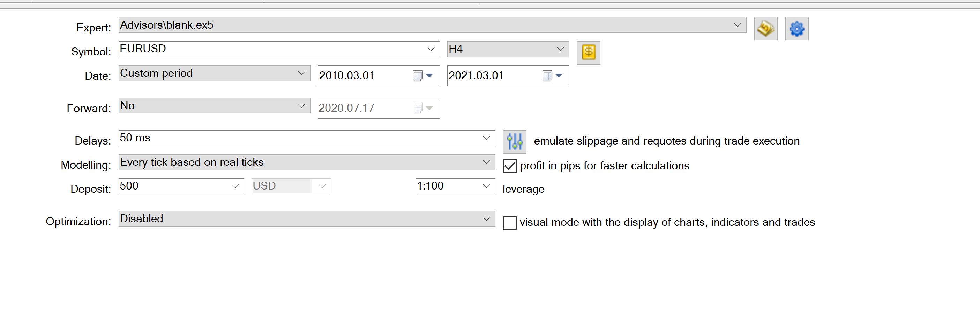The image size is (980, 333).
Task: Open the EURUSD symbol dropdown
Action: (x=431, y=49)
